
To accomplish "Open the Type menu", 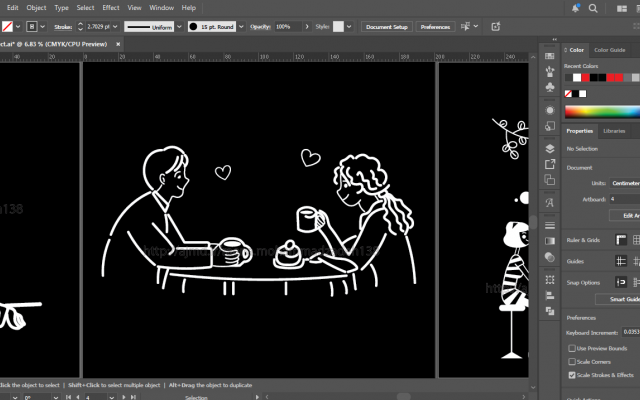I will (x=62, y=8).
